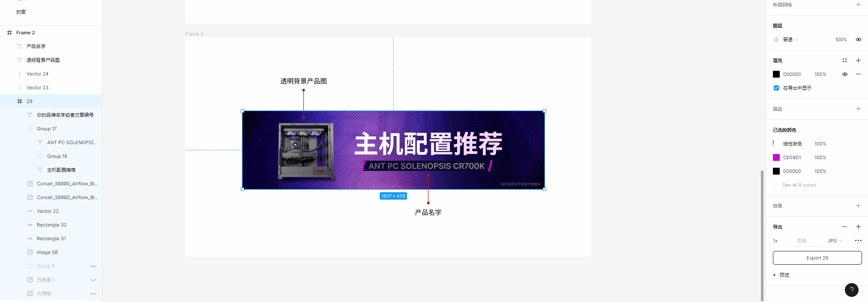Screen dimensions: 868x302
Task: Open export options three-dot menu
Action: (858, 241)
